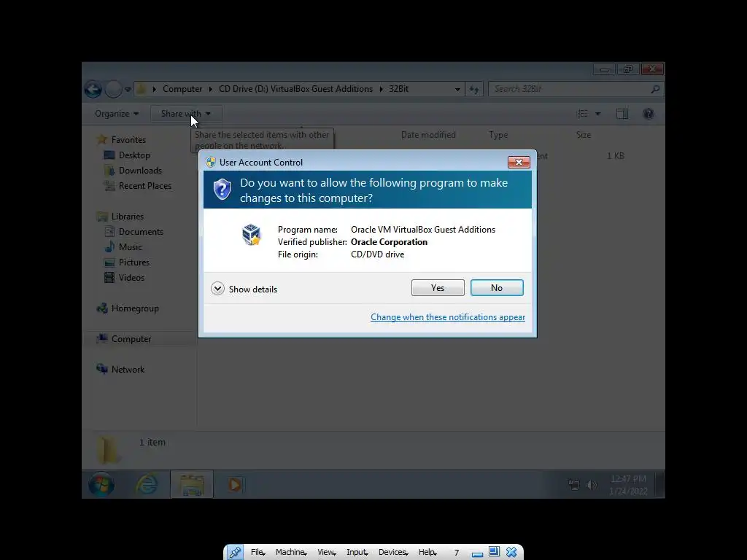747x560 pixels.
Task: Open address bar history dropdown
Action: pyautogui.click(x=457, y=89)
